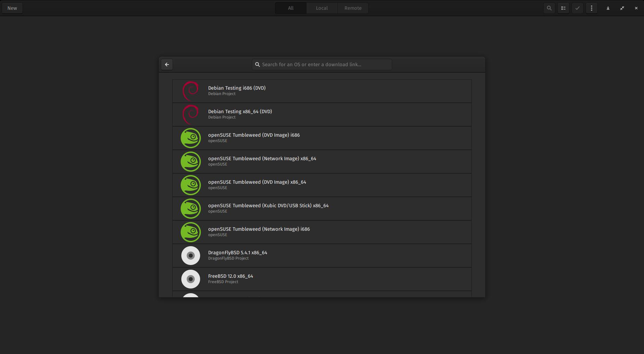644x354 pixels.
Task: Select FreeBSD 12.0 x86_64
Action: pyautogui.click(x=322, y=279)
